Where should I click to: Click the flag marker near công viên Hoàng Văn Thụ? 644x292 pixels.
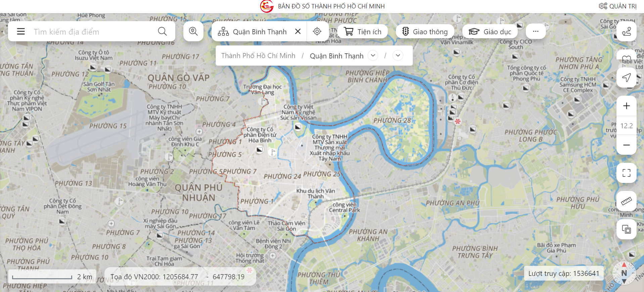coord(119,201)
